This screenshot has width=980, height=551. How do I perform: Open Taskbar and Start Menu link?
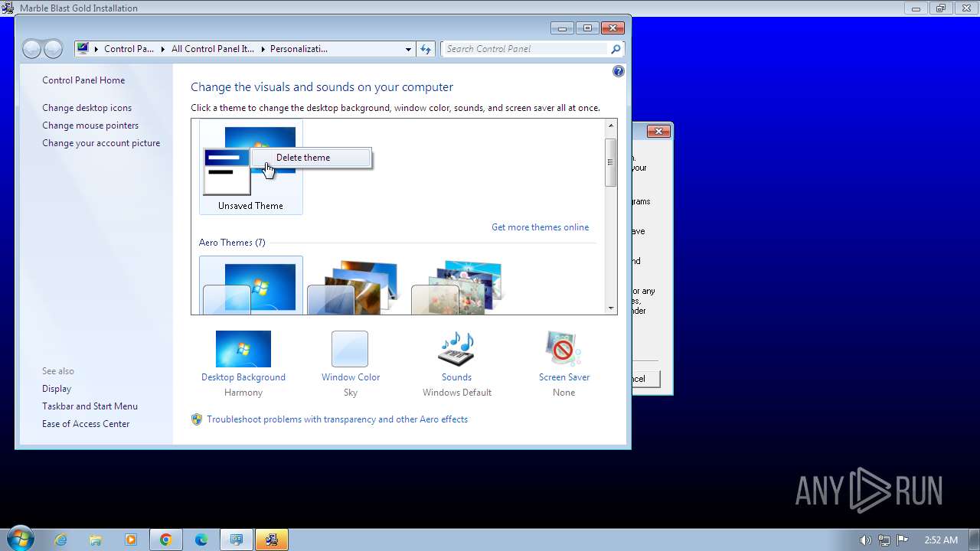pos(90,406)
